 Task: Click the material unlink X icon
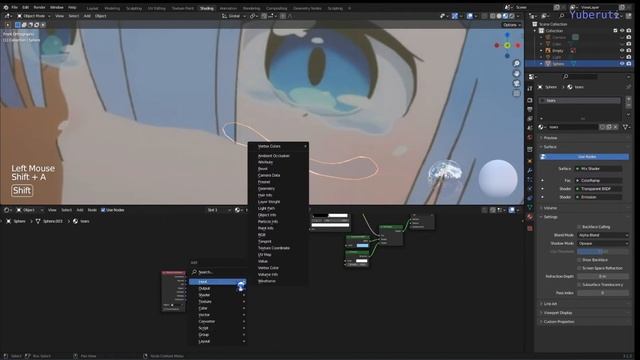click(x=616, y=127)
